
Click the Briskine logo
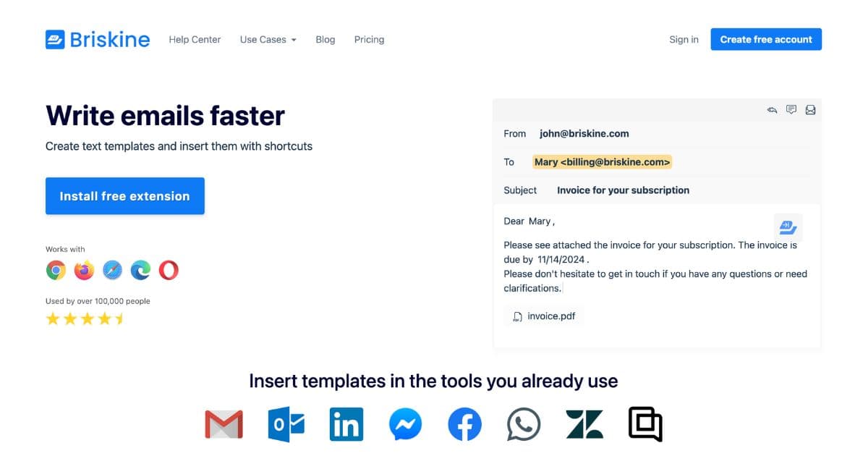coord(98,39)
